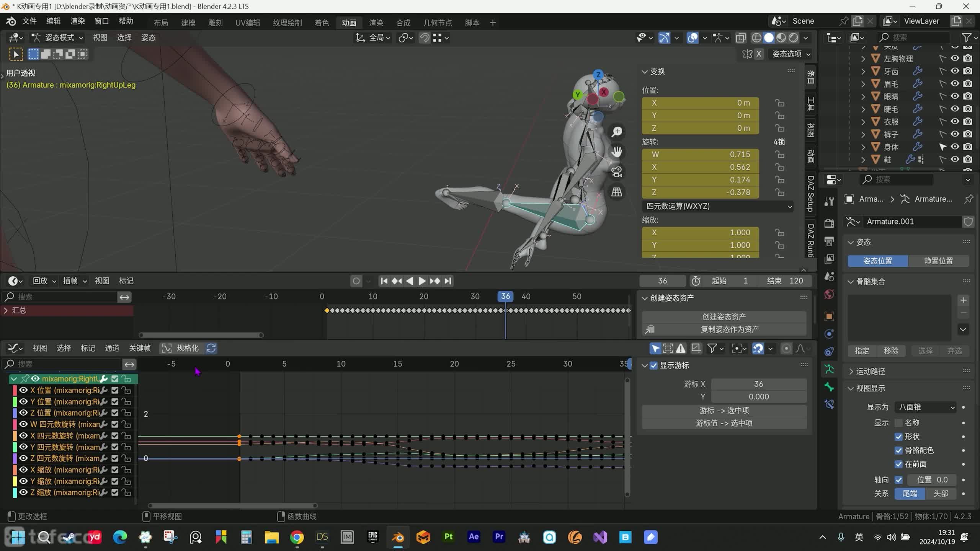The image size is (980, 551).
Task: Open 渲染 menu in top bar
Action: pos(78,21)
